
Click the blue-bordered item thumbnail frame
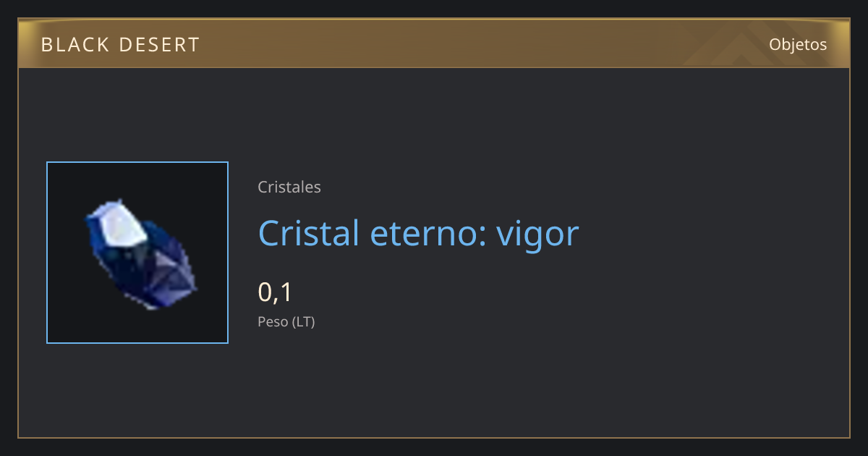(137, 253)
